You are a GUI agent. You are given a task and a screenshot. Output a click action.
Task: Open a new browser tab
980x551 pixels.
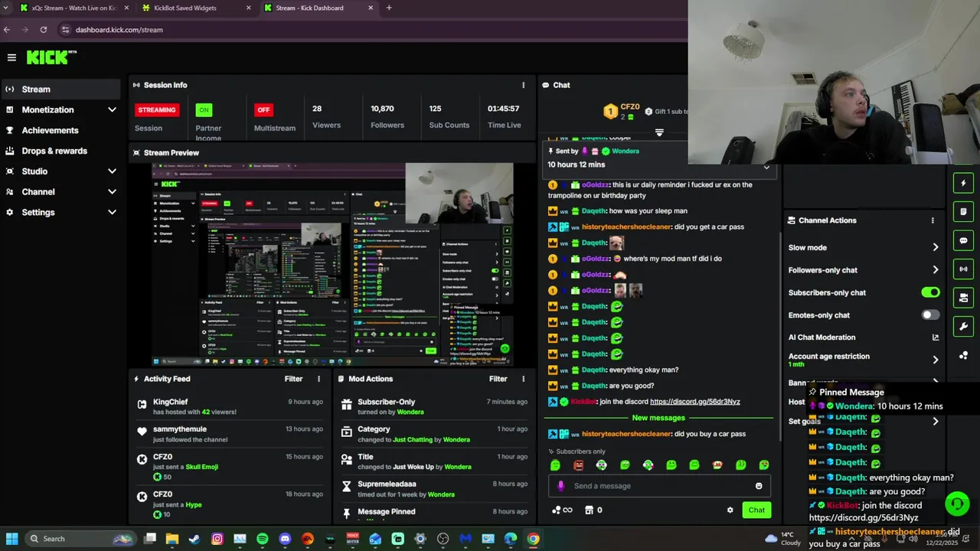click(389, 8)
